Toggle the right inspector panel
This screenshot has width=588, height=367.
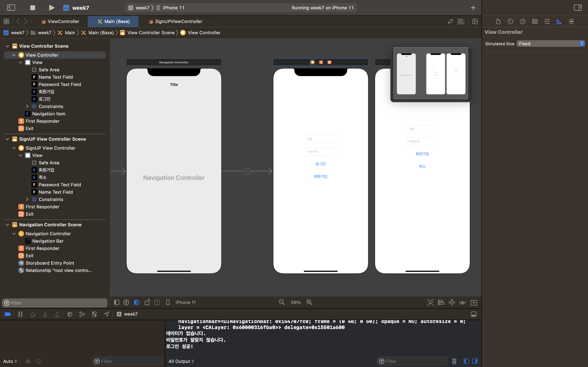click(578, 8)
